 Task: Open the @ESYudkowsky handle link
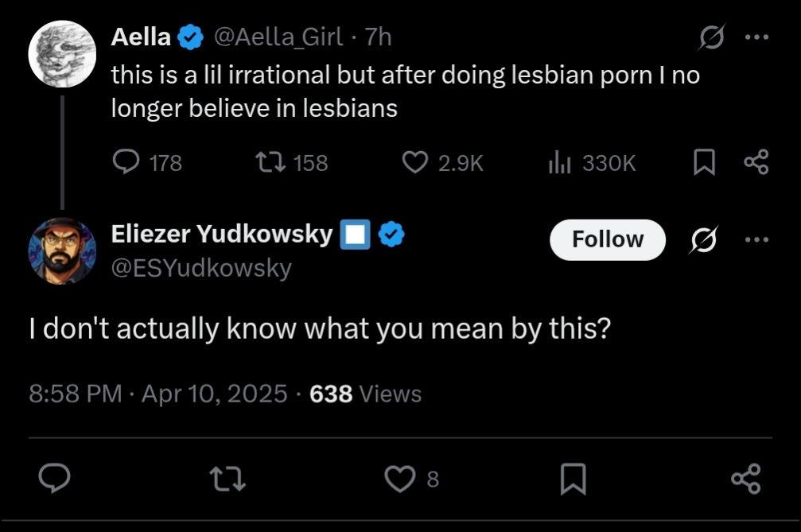click(201, 268)
